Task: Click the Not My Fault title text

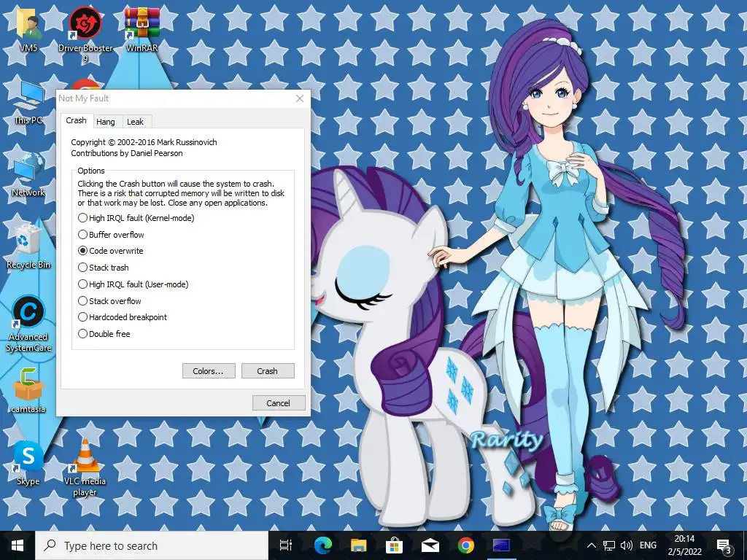Action: [84, 98]
